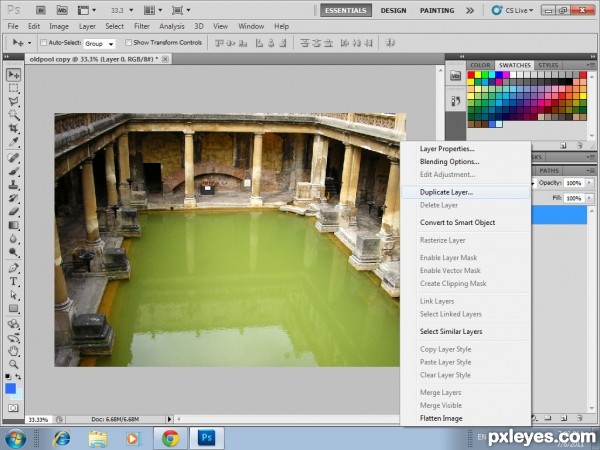This screenshot has height=450, width=600.
Task: Open the Image menu
Action: tap(59, 26)
